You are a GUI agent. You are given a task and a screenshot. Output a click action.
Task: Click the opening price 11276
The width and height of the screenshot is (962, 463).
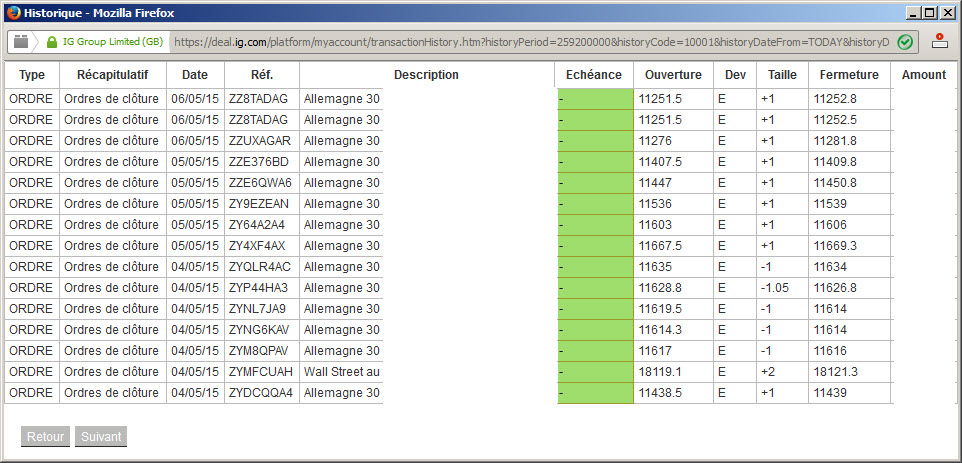[655, 141]
